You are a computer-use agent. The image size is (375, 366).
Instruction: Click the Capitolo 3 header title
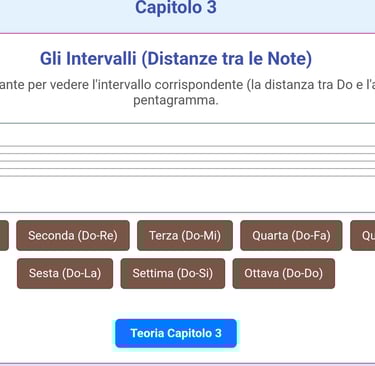[176, 7]
